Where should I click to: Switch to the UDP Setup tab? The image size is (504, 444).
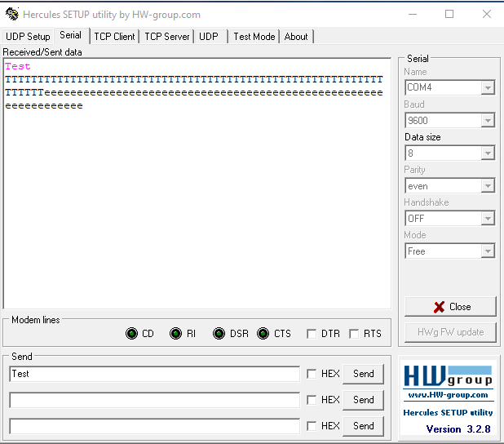[28, 37]
